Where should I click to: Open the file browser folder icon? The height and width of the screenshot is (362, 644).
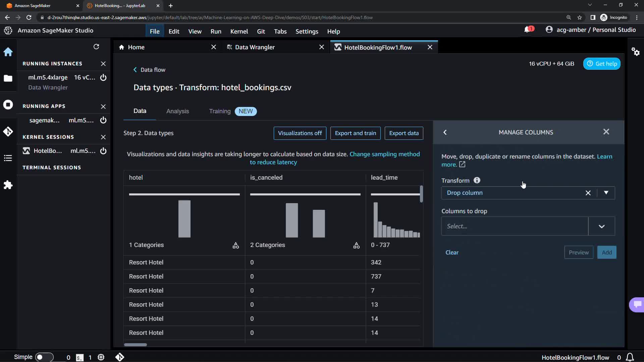coord(8,78)
